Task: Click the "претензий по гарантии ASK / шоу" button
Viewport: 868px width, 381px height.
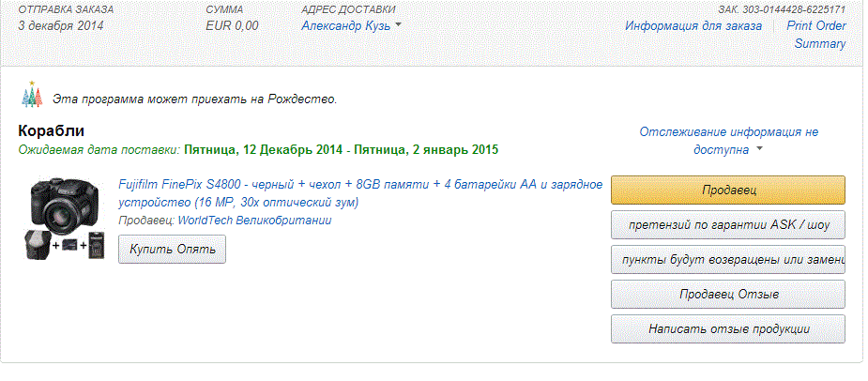Action: (x=727, y=225)
